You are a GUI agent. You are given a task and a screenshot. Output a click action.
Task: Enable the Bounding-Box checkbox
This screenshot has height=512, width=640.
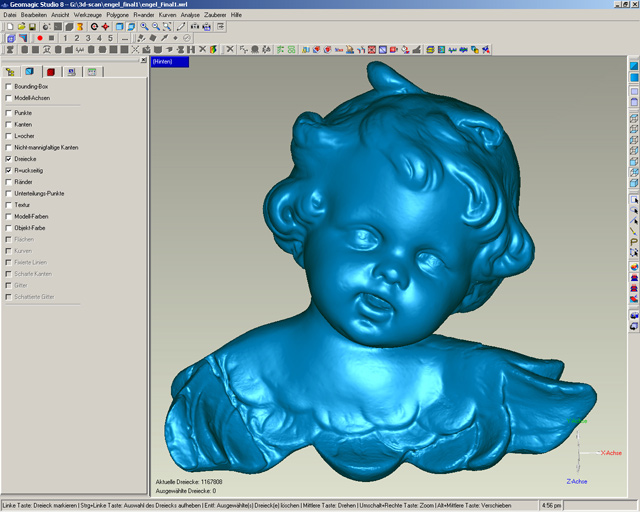(9, 87)
